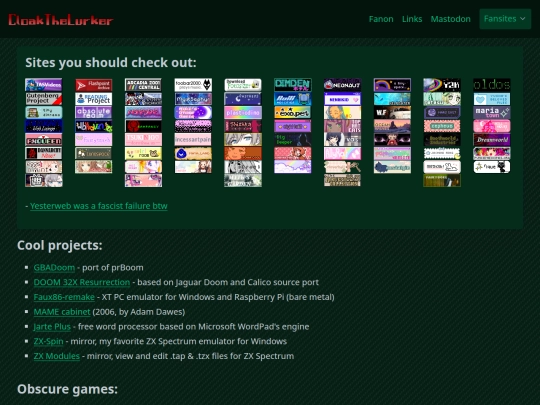Visit the Web Lounge badge

44,126
